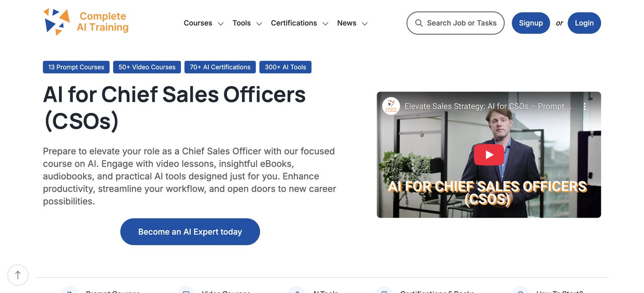Click the magnifying glass search icon
The image size is (644, 293).
(419, 23)
